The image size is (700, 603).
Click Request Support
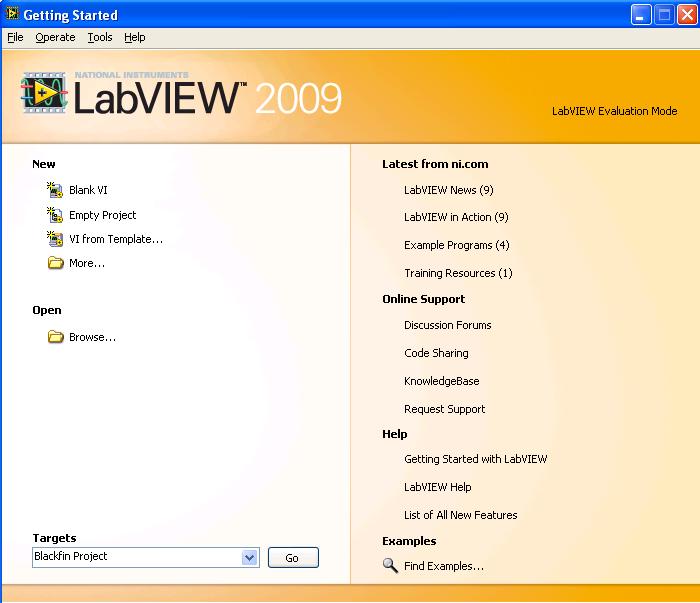(x=445, y=409)
